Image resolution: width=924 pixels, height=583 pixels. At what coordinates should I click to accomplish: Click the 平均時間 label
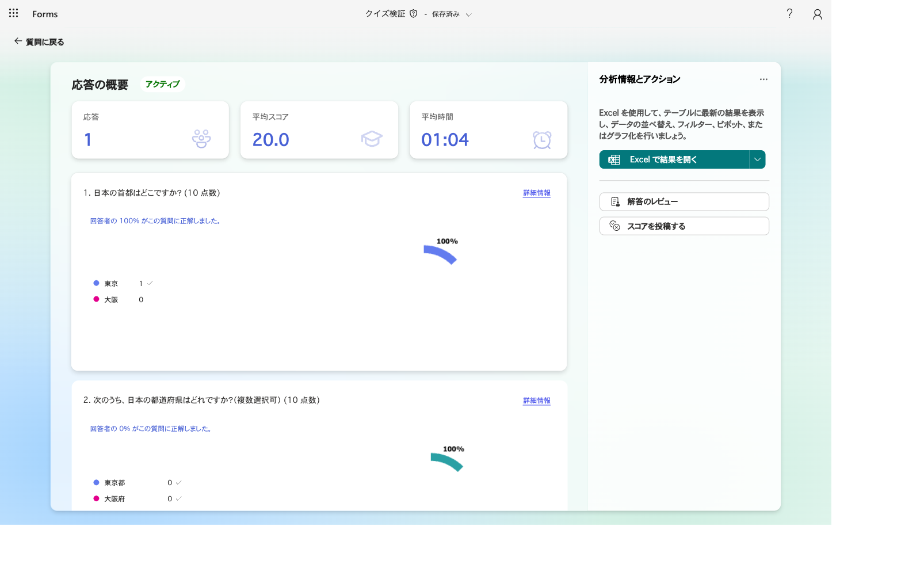(x=437, y=117)
